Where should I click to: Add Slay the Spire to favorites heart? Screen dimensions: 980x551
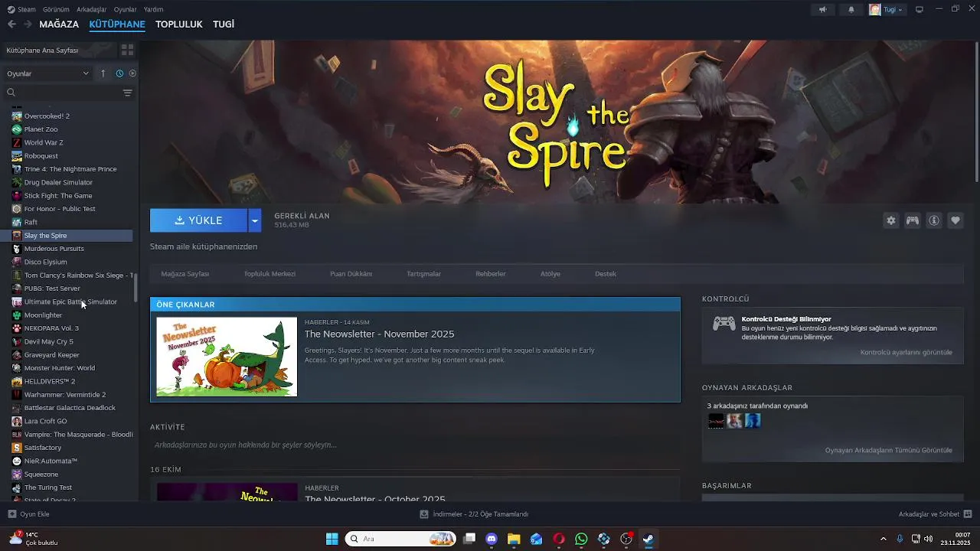pos(955,220)
